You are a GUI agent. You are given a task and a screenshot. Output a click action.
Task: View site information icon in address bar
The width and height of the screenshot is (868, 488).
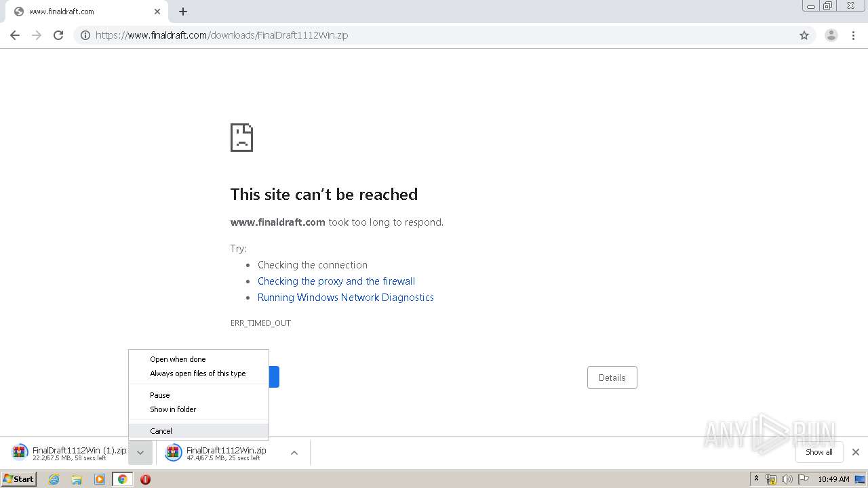point(85,35)
